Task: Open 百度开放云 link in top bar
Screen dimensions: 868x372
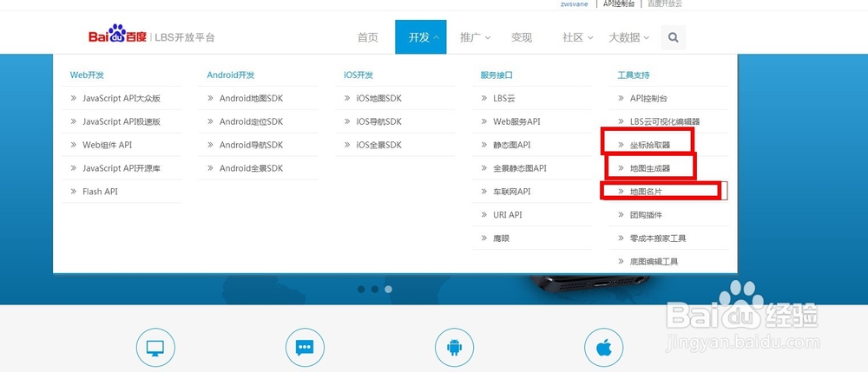Action: point(665,3)
